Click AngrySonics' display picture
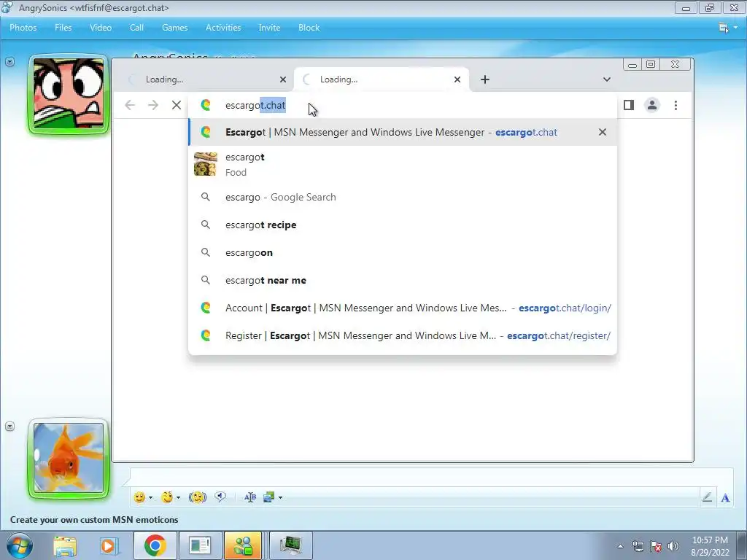Viewport: 747px width, 560px height. (x=69, y=94)
